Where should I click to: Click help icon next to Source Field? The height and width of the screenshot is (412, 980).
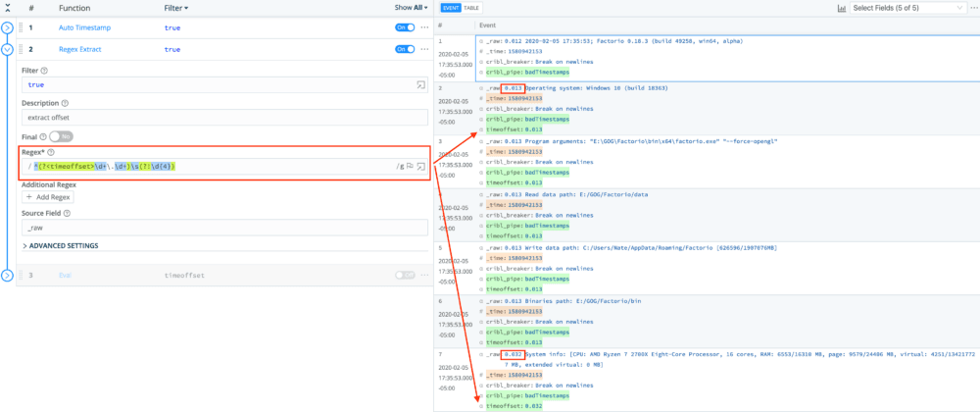(x=70, y=213)
